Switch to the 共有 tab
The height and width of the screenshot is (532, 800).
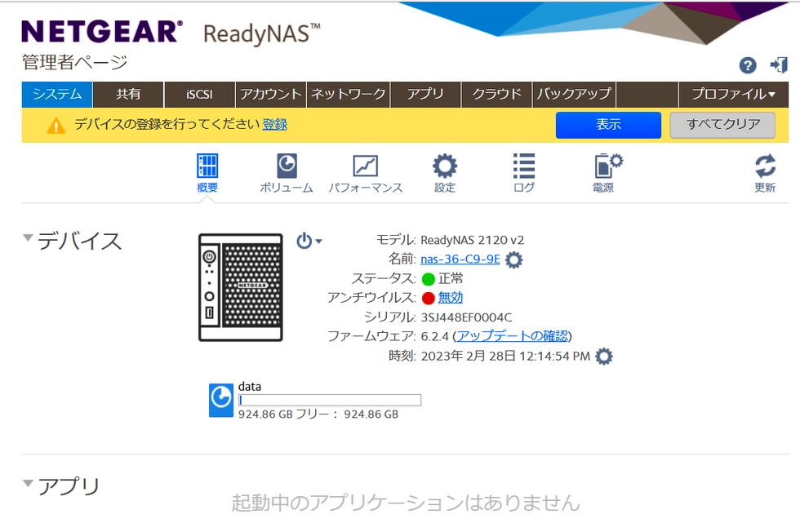coord(128,95)
